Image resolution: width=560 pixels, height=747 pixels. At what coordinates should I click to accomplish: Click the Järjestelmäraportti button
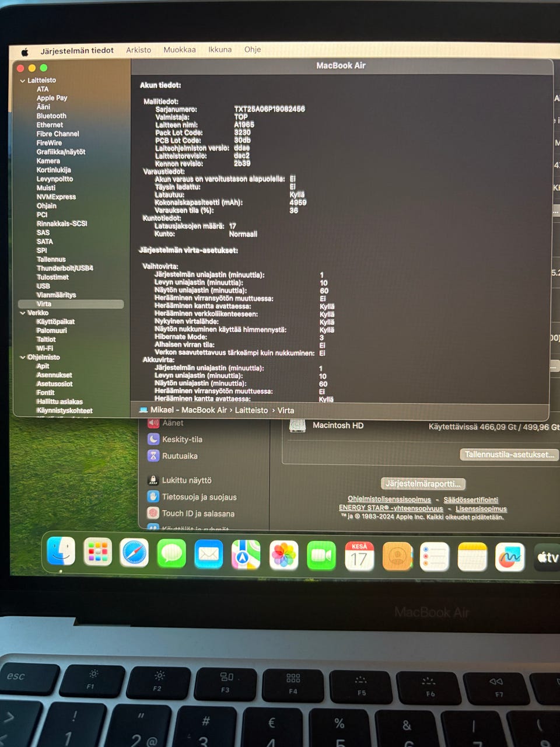pyautogui.click(x=423, y=483)
